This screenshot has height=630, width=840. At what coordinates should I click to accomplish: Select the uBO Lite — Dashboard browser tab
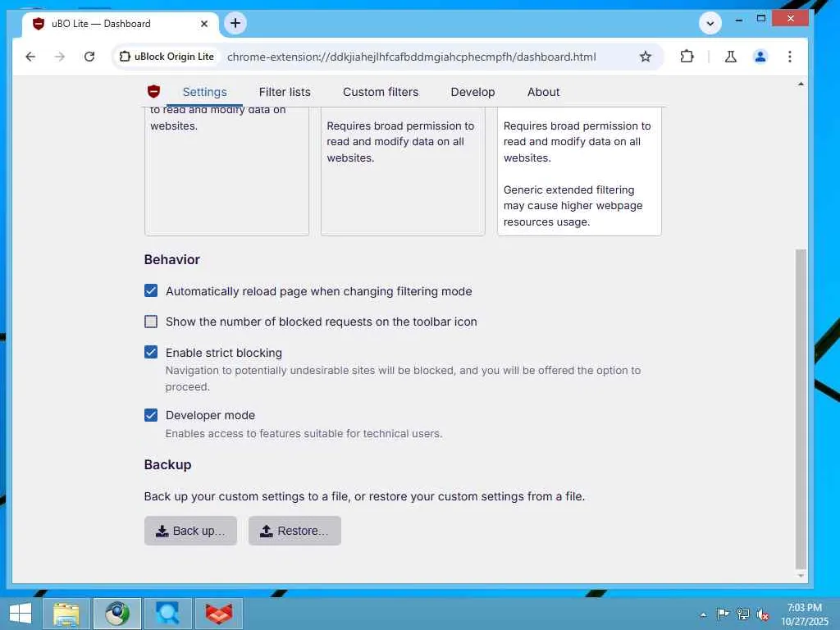tap(121, 24)
